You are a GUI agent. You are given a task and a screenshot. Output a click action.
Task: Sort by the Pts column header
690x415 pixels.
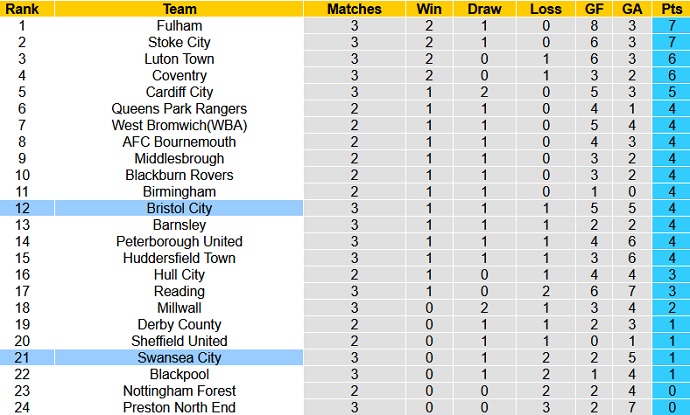coord(669,9)
